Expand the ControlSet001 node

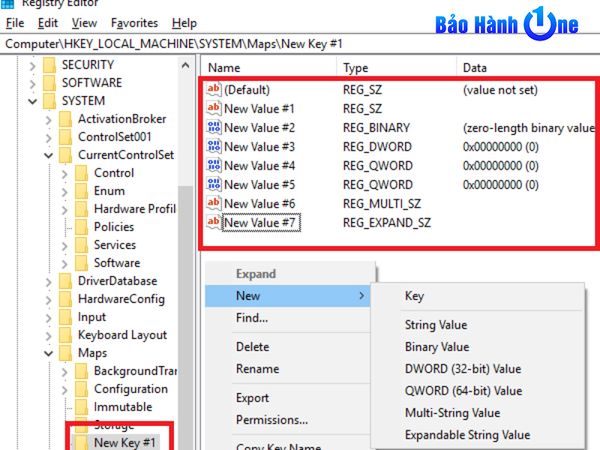49,137
